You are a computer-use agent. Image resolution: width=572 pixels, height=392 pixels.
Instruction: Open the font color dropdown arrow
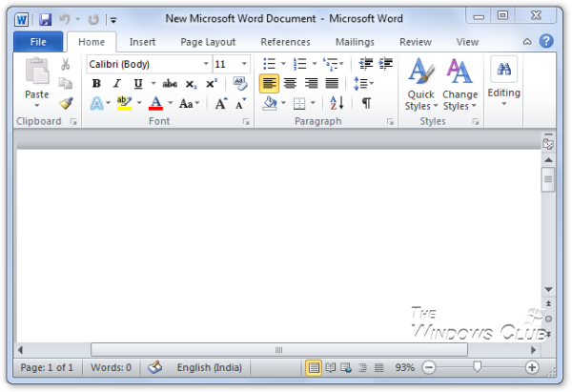click(x=170, y=103)
